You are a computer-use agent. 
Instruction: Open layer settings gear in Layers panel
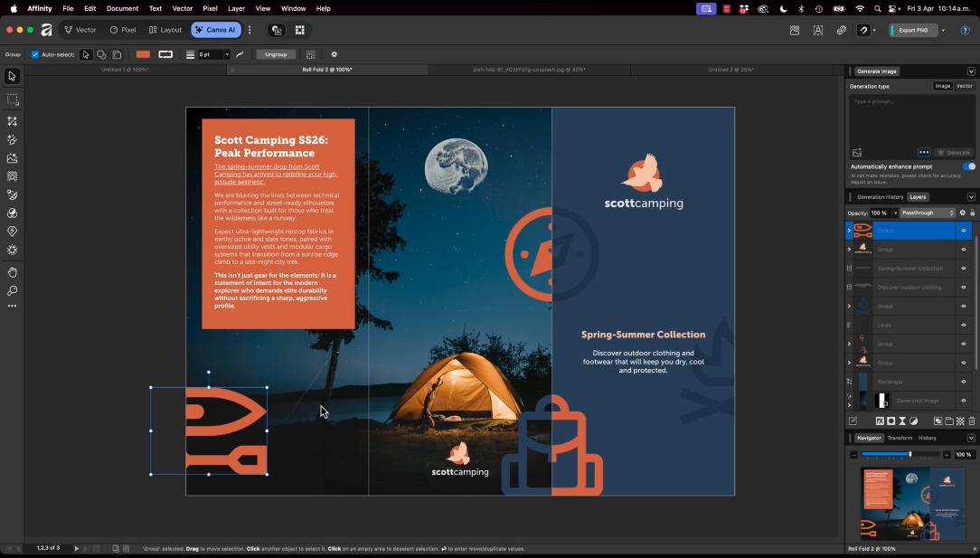[x=963, y=213]
